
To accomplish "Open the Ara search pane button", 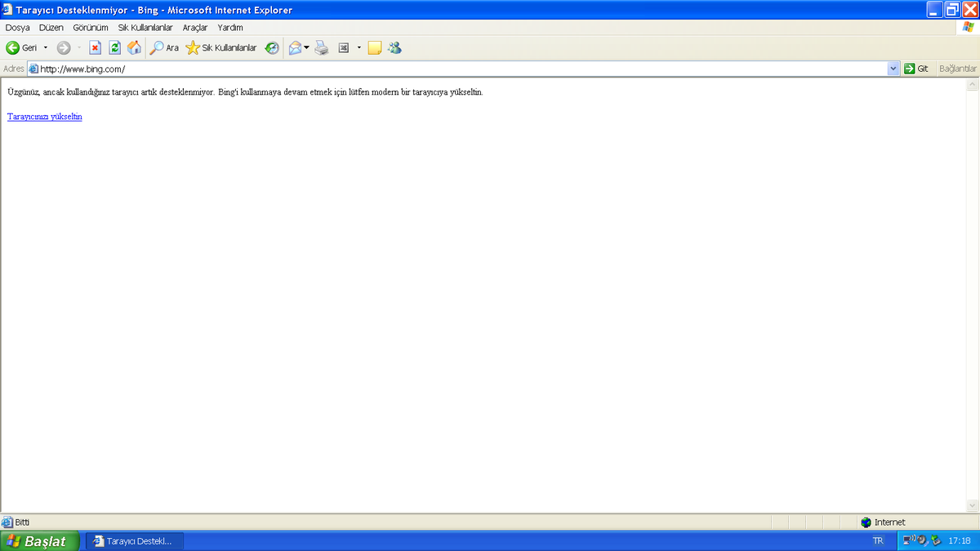I will [x=165, y=47].
